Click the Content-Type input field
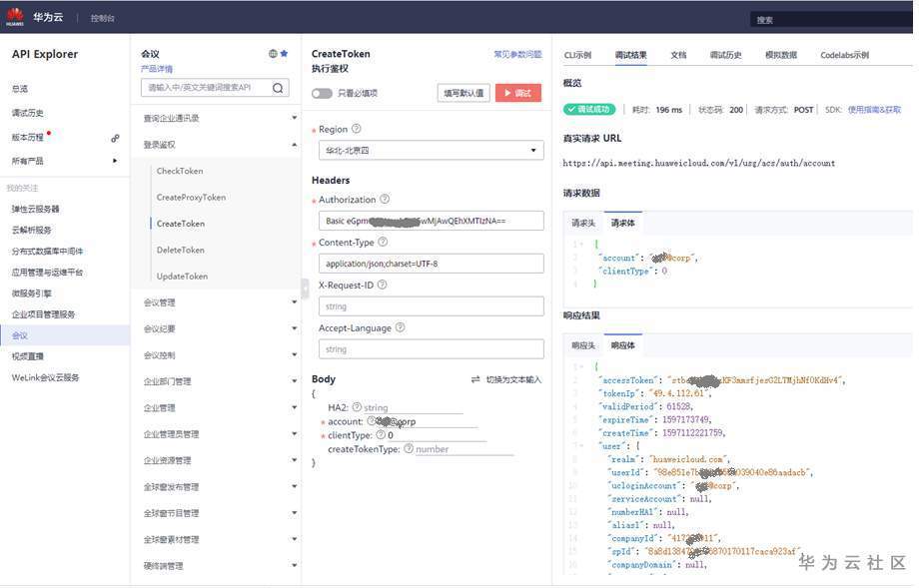 (432, 264)
